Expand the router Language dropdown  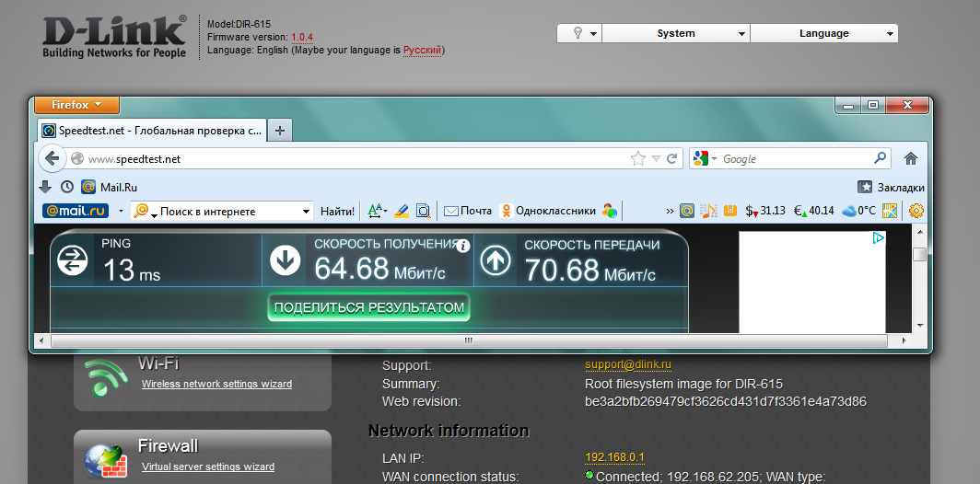pyautogui.click(x=824, y=33)
